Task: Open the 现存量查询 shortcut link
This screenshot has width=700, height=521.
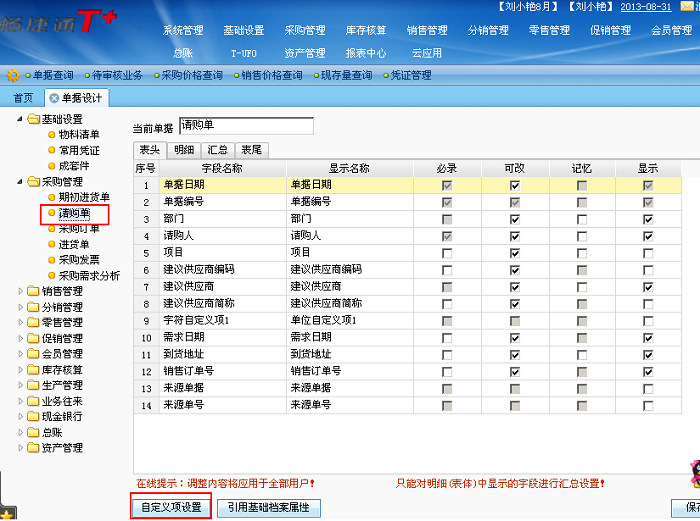Action: 346,75
